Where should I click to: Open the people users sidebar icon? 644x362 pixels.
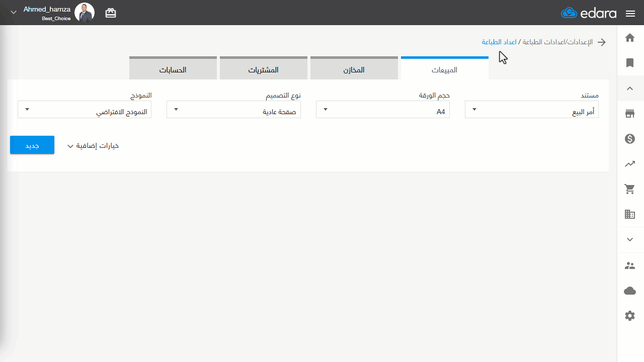pyautogui.click(x=630, y=265)
